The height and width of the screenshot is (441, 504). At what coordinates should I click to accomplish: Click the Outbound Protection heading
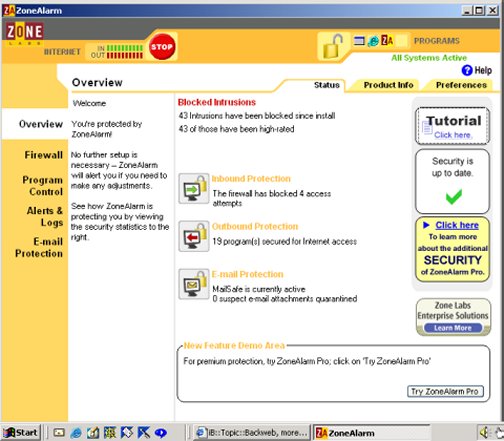255,226
